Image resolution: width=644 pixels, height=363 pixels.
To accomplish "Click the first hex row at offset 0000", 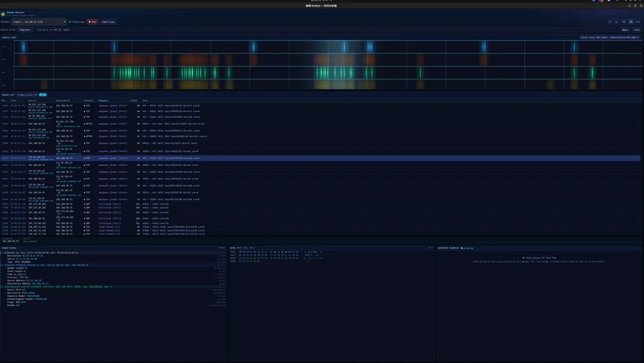I will point(277,252).
